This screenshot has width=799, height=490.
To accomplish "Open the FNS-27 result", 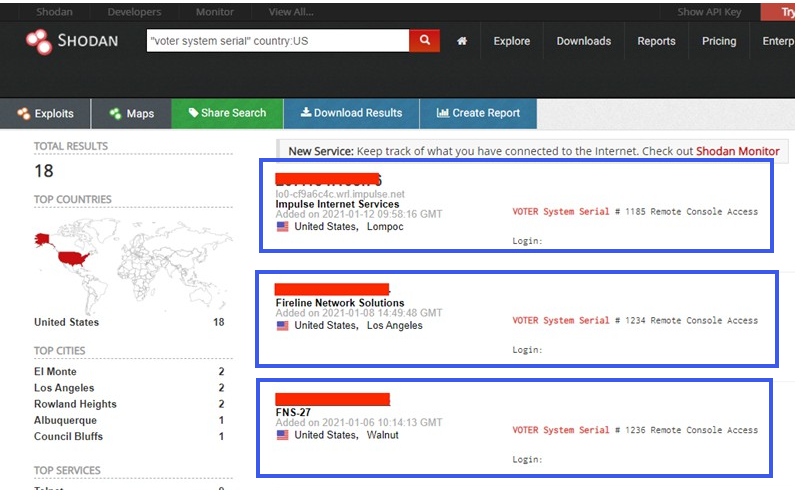I will 293,412.
